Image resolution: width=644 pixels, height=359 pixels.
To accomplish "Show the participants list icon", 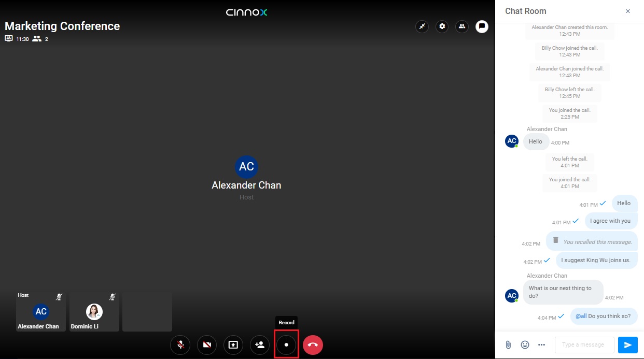I will (x=461, y=26).
